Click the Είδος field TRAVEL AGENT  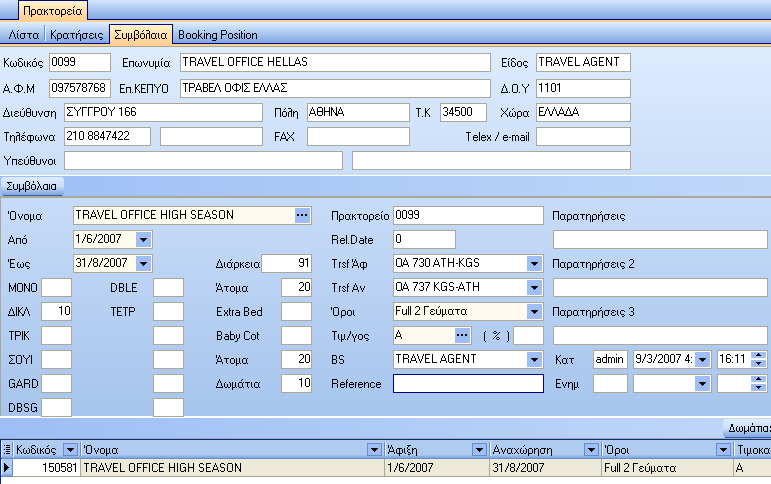583,62
